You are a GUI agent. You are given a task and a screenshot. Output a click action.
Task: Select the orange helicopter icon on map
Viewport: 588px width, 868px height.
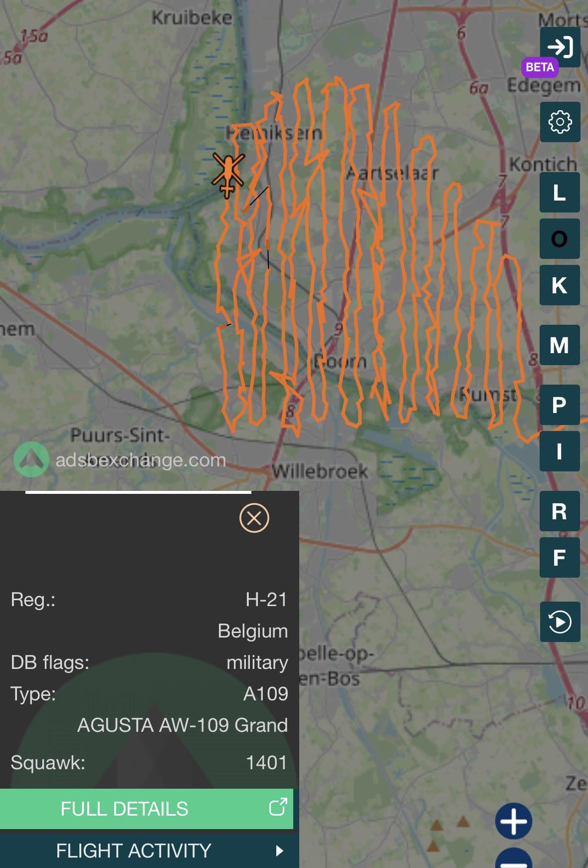pos(228,175)
